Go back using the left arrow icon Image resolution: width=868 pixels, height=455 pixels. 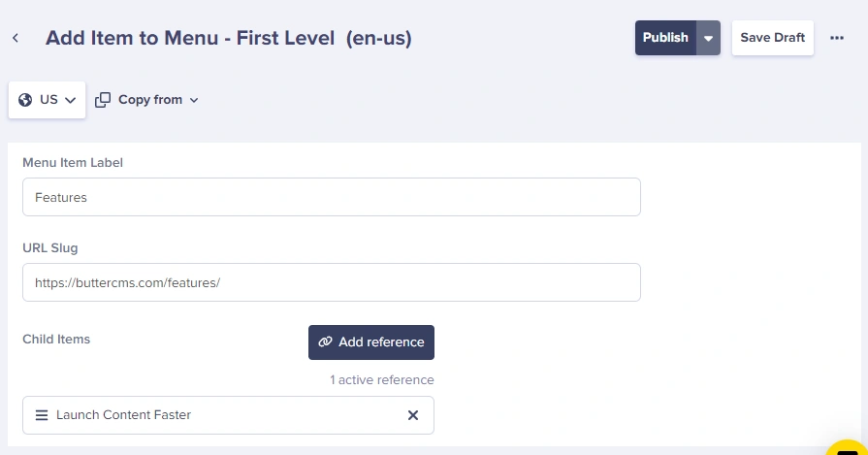(16, 38)
